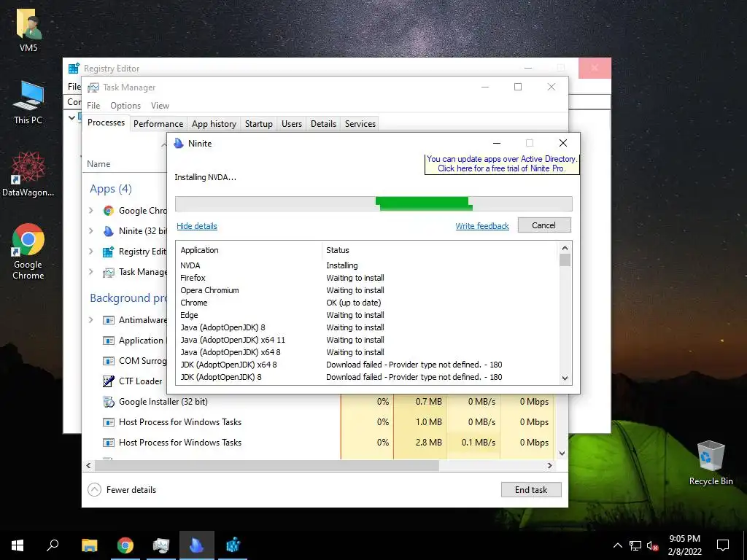747x560 pixels.
Task: Switch to Chrome on the taskbar
Action: [x=125, y=545]
